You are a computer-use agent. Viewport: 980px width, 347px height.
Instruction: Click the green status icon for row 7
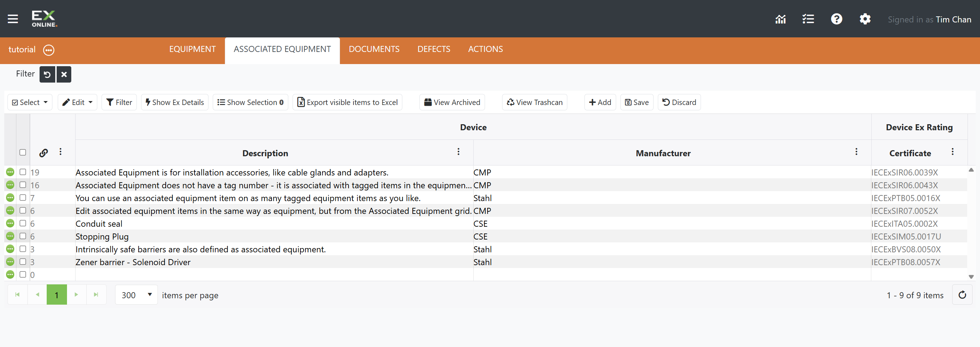point(10,198)
